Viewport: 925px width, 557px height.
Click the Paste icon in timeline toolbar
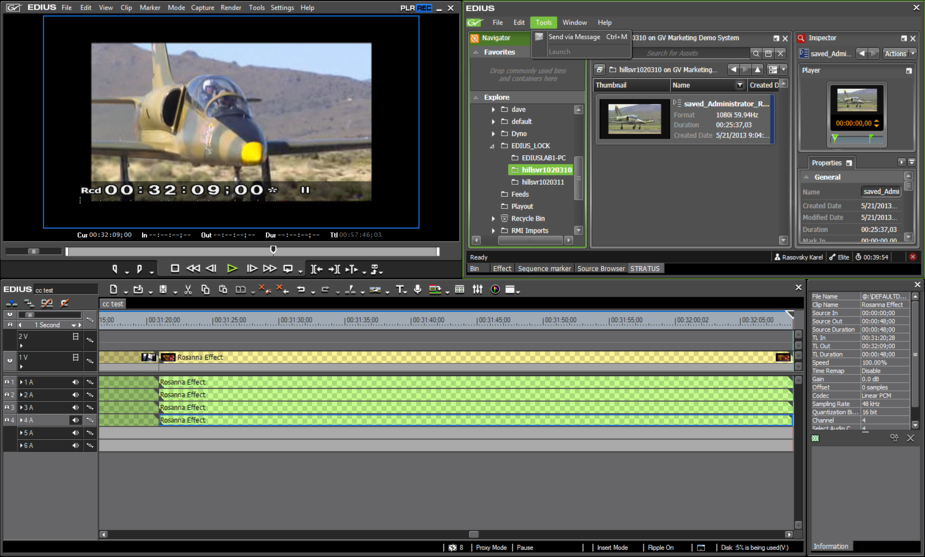(223, 289)
